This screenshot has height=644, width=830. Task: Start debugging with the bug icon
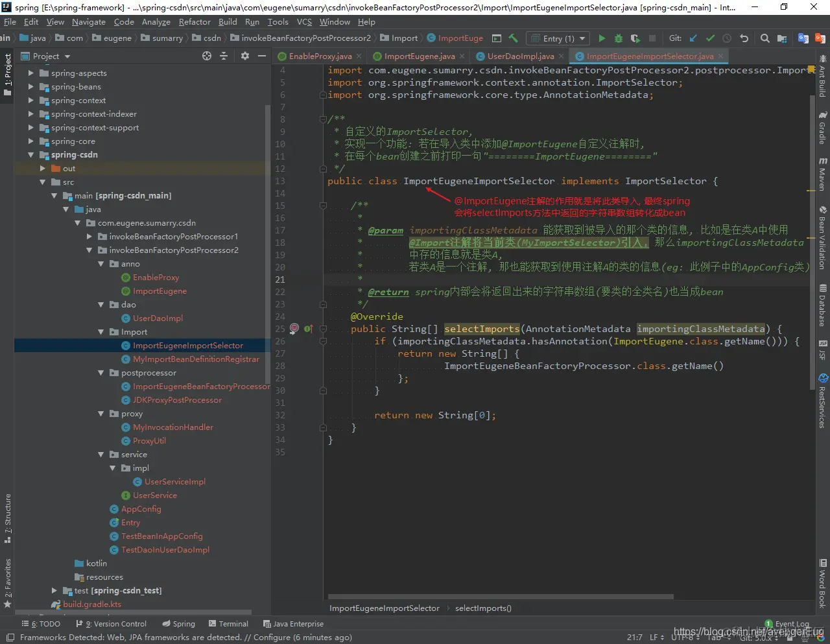(x=618, y=38)
